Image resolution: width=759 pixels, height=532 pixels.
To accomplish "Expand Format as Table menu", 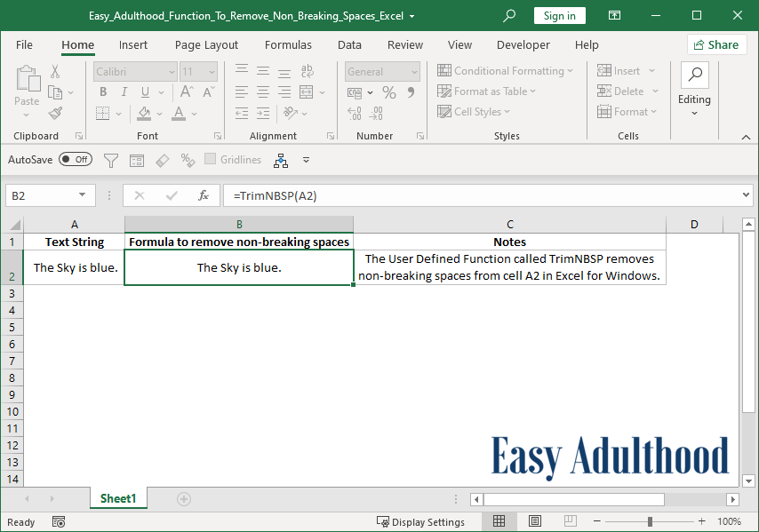I will (486, 91).
